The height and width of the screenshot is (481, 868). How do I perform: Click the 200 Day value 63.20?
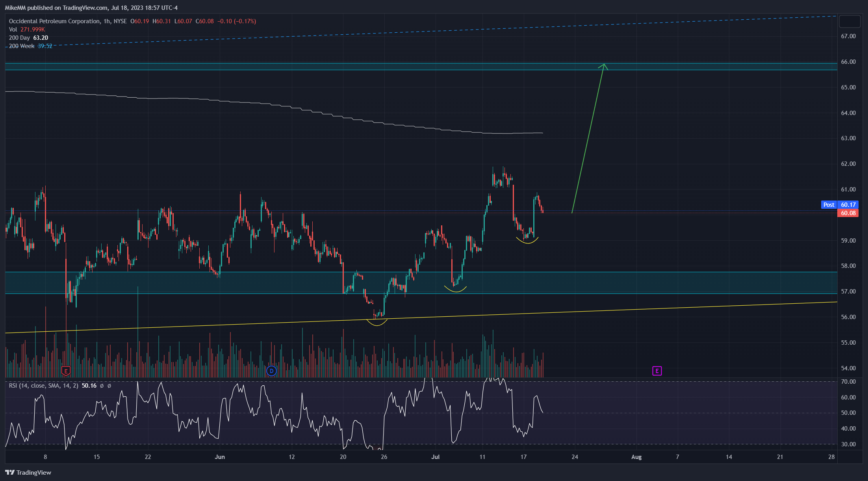click(41, 38)
